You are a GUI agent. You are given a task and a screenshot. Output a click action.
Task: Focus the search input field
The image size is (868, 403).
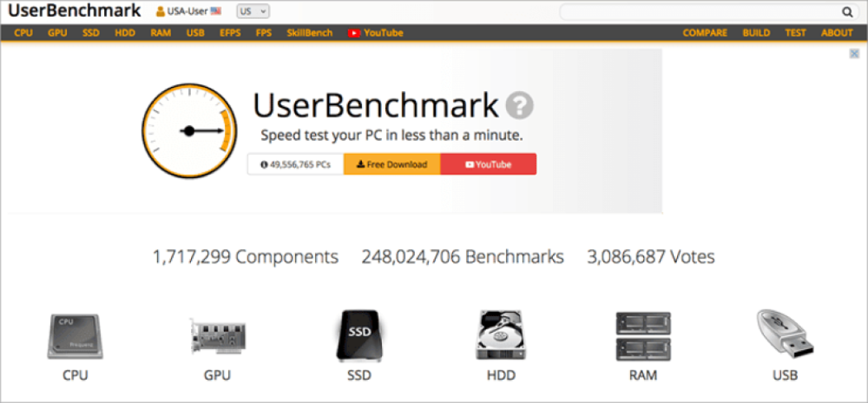(700, 12)
